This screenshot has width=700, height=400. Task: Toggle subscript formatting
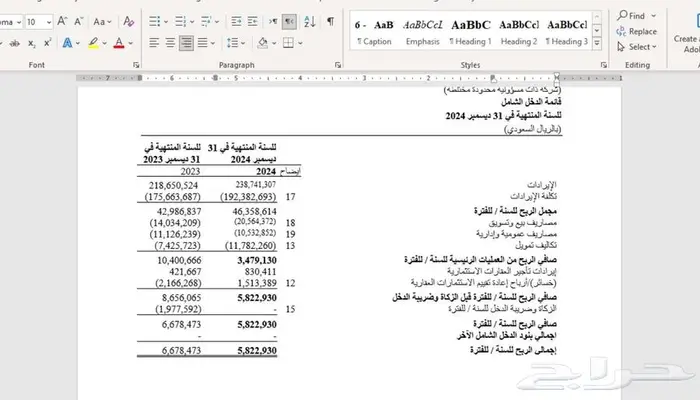pos(31,43)
